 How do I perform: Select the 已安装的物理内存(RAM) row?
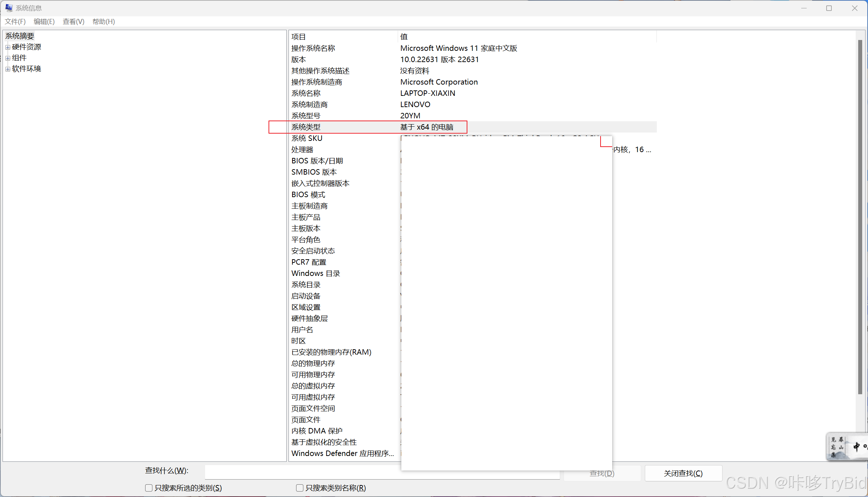[345, 352]
